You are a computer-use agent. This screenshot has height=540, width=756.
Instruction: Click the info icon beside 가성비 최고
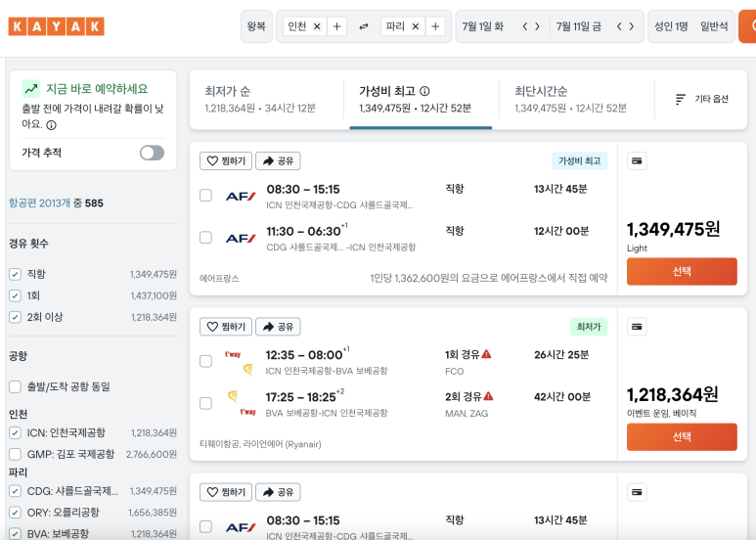[424, 91]
